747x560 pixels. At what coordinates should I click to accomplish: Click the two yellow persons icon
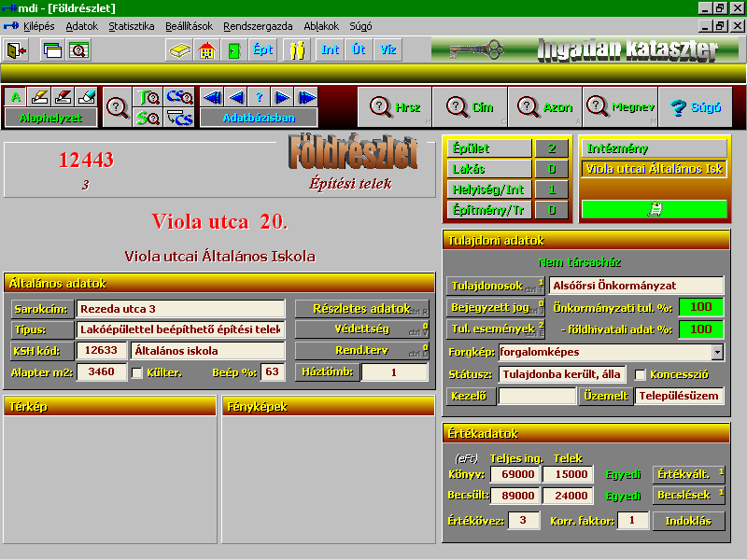coord(297,50)
